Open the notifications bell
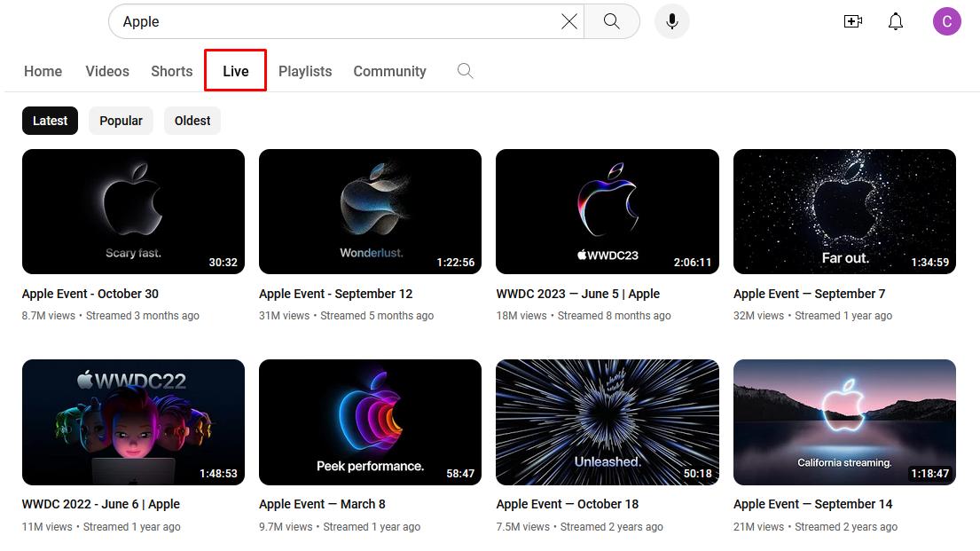The height and width of the screenshot is (551, 980). (x=896, y=22)
